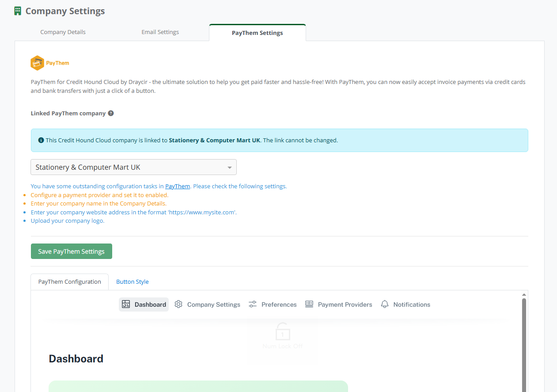Open the Stationery & Computer Mart UK dropdown

click(133, 167)
